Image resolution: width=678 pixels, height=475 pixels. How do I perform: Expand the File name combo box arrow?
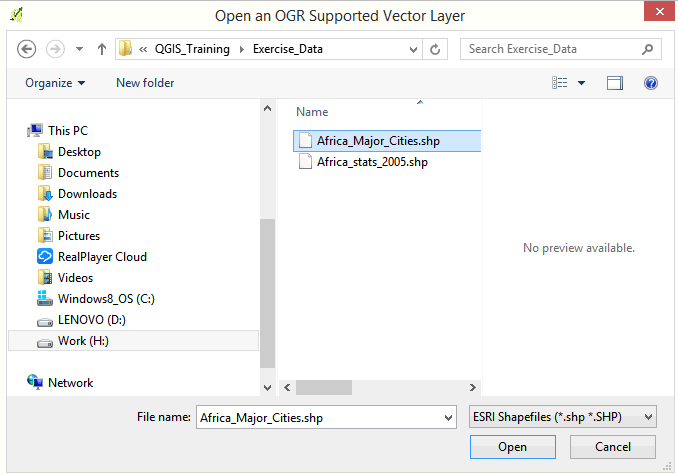448,418
